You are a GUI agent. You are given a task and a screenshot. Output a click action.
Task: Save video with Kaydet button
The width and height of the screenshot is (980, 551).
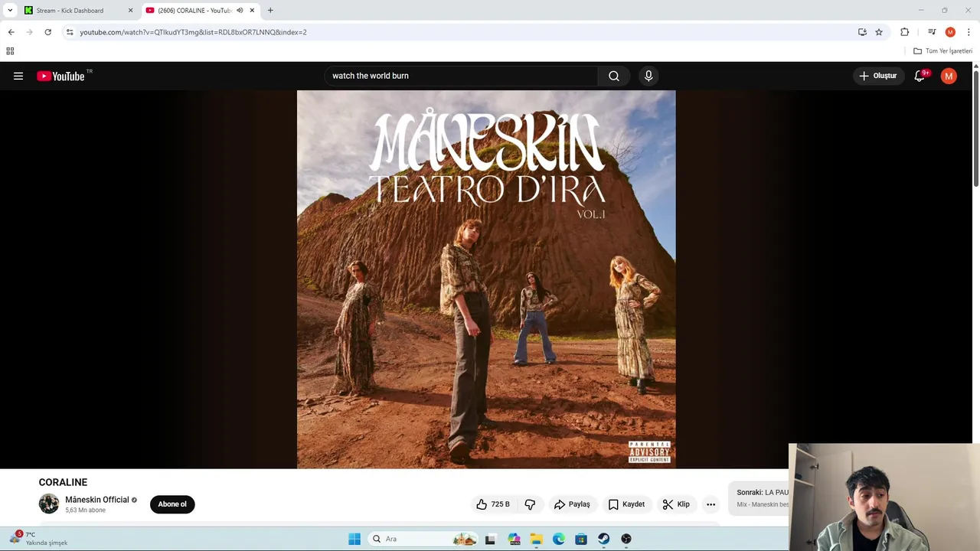626,504
